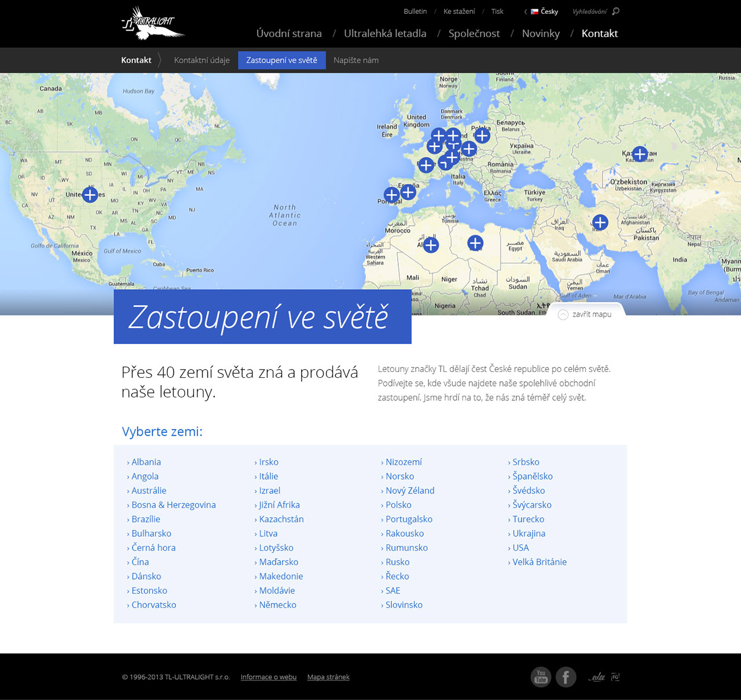Switch to Zastoupení ve světě tab
The width and height of the screenshot is (741, 700).
click(x=282, y=60)
